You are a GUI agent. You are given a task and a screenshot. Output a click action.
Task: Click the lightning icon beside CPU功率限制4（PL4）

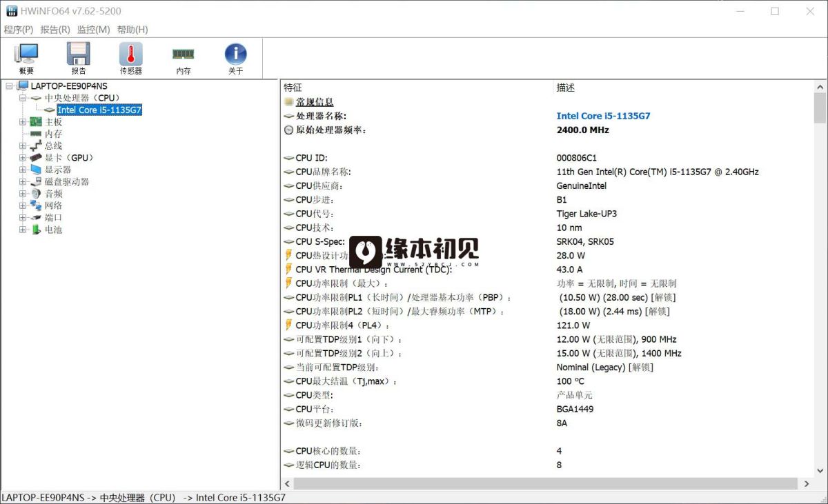(289, 325)
